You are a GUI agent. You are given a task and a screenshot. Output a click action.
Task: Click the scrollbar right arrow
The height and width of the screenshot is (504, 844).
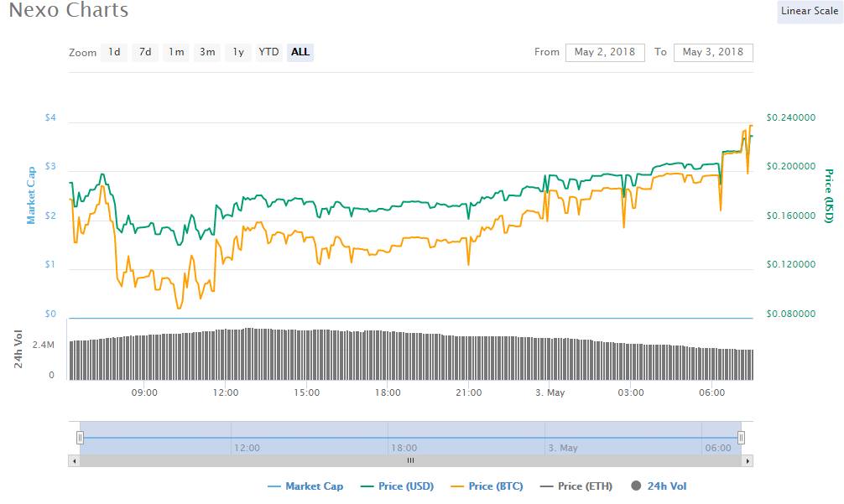tap(748, 460)
